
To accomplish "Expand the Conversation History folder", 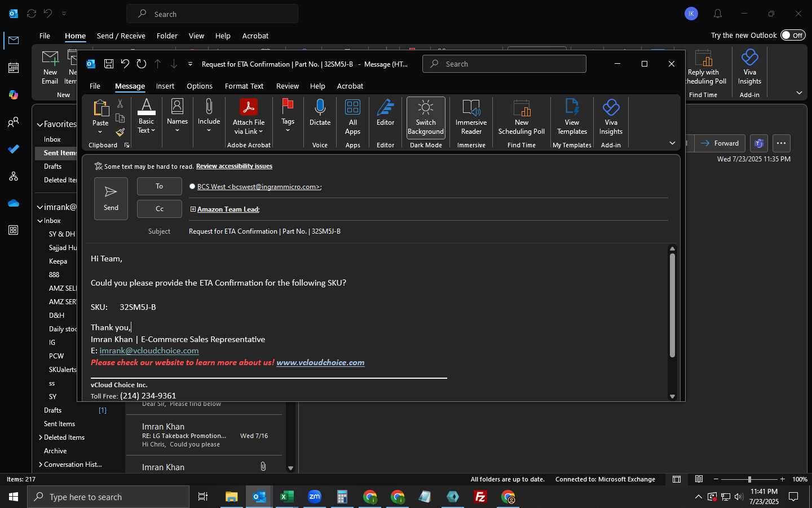I will (41, 465).
